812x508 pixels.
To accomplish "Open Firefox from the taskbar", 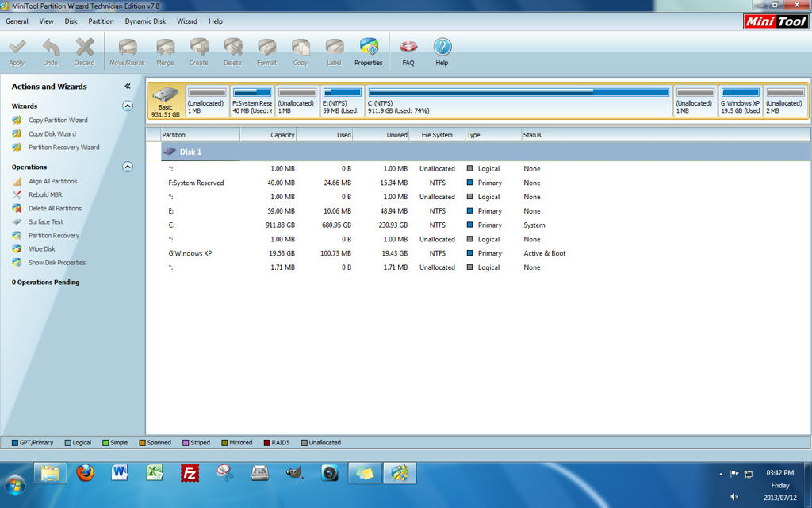I will [x=85, y=473].
